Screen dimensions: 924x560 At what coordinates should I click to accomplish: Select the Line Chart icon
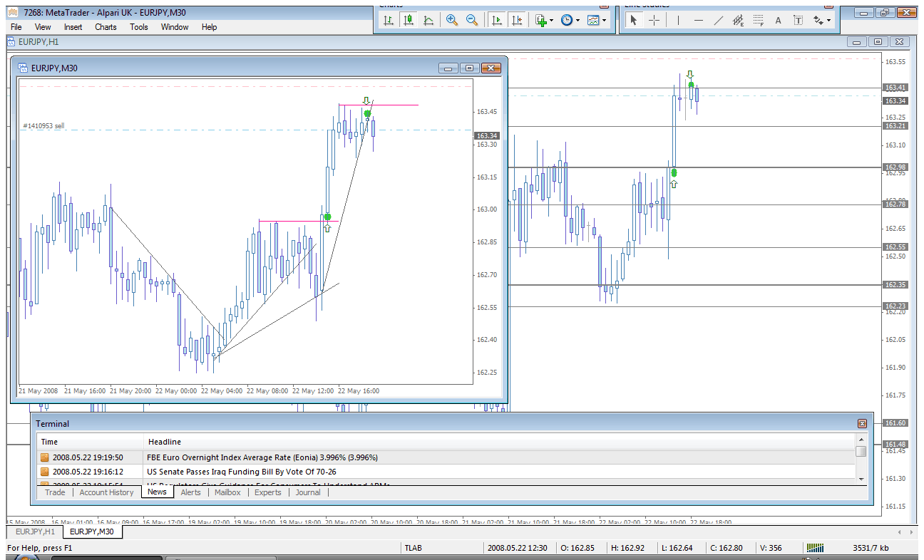[428, 21]
